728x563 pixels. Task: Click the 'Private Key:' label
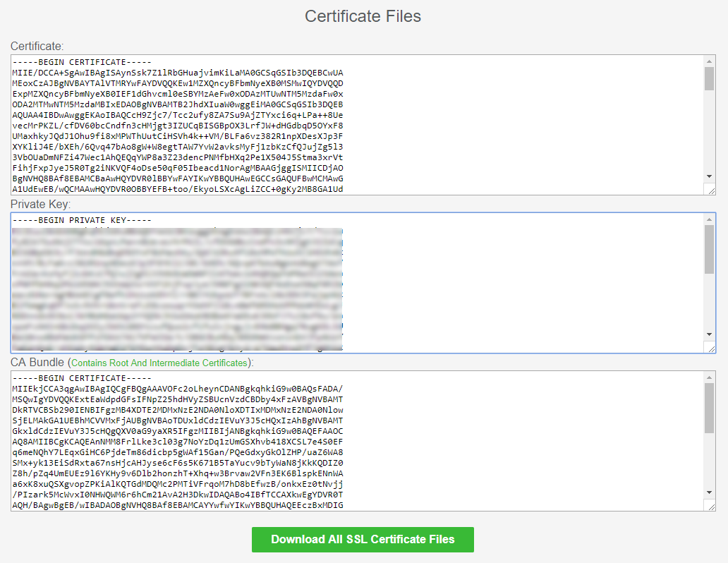click(x=40, y=205)
